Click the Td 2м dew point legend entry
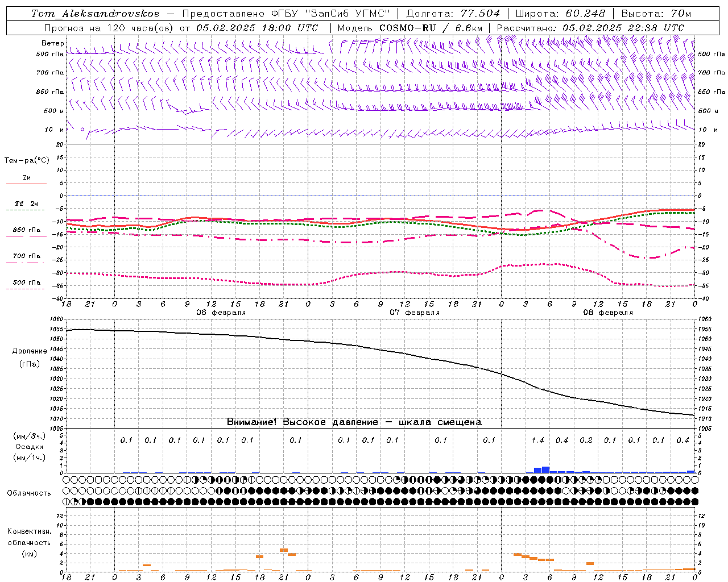Viewport: 728px width, 582px height. point(26,203)
